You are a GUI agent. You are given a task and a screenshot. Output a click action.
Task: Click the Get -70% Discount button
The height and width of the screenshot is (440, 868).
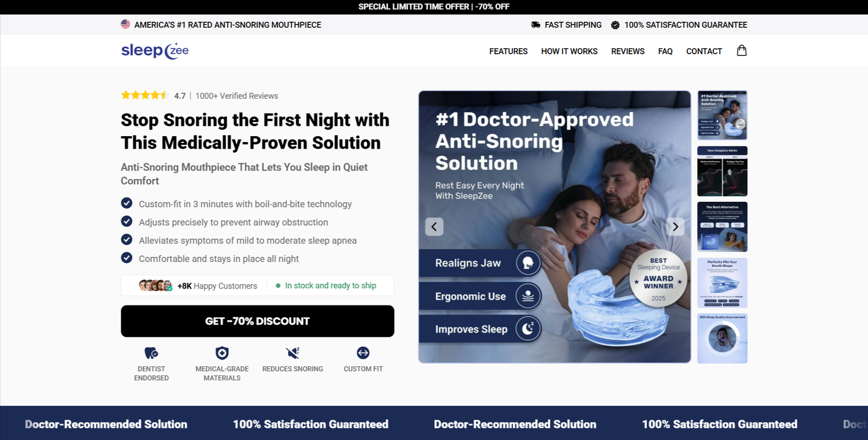point(258,321)
